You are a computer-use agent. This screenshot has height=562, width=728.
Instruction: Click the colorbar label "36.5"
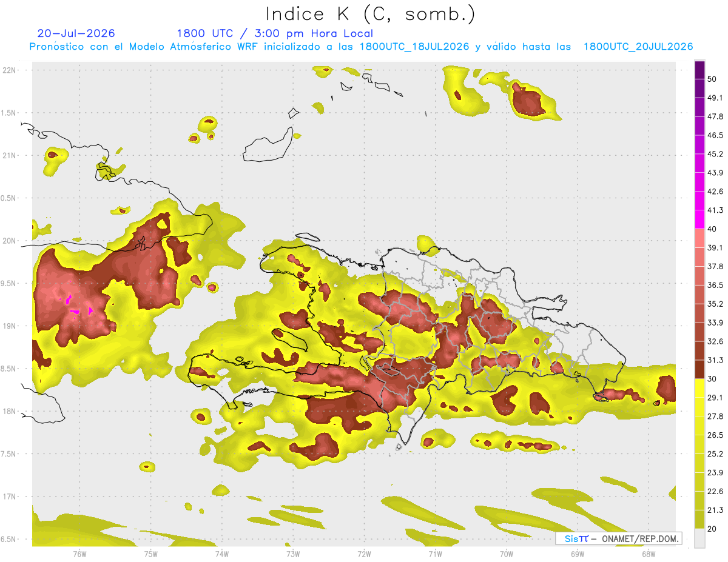715,285
